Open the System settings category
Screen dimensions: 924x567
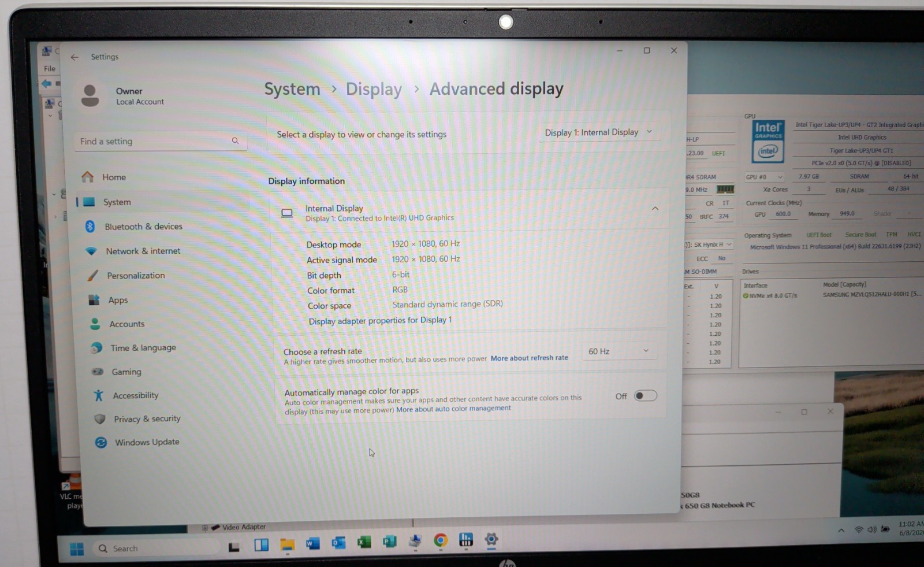[x=163, y=202]
